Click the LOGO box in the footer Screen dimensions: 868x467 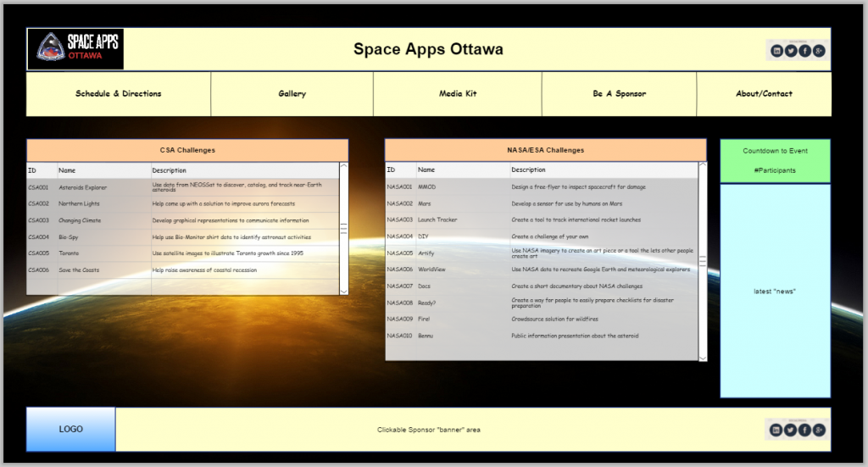(71, 430)
